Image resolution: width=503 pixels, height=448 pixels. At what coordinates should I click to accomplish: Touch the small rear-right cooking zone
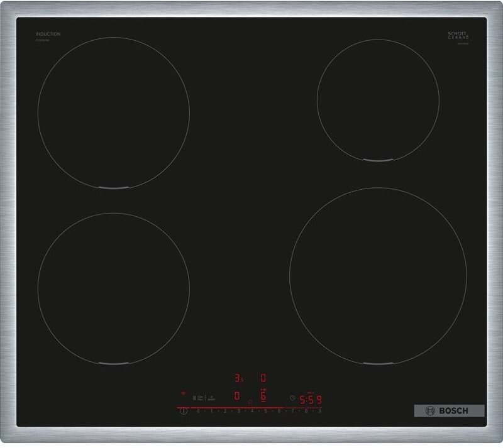click(x=378, y=100)
